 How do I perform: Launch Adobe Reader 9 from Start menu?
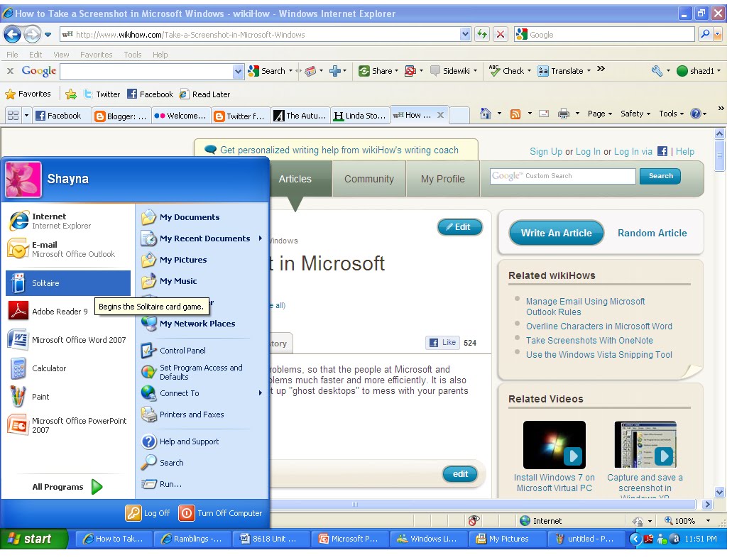click(68, 312)
